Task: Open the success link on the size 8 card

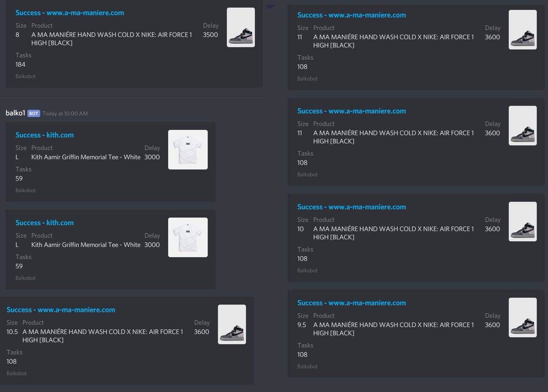Action: [x=69, y=13]
